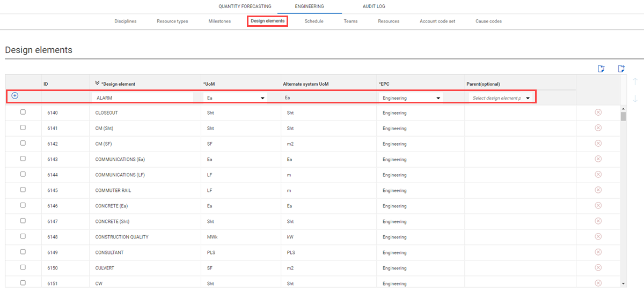The width and height of the screenshot is (644, 292).
Task: Go to the Milestones section
Action: pyautogui.click(x=219, y=21)
